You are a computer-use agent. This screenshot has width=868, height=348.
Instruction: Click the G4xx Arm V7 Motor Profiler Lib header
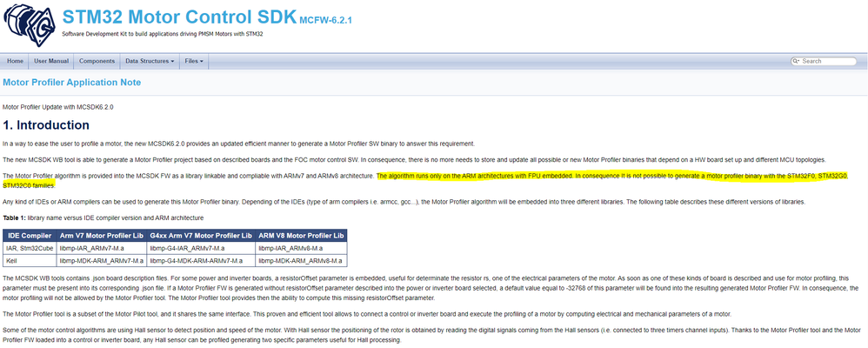[x=202, y=236]
